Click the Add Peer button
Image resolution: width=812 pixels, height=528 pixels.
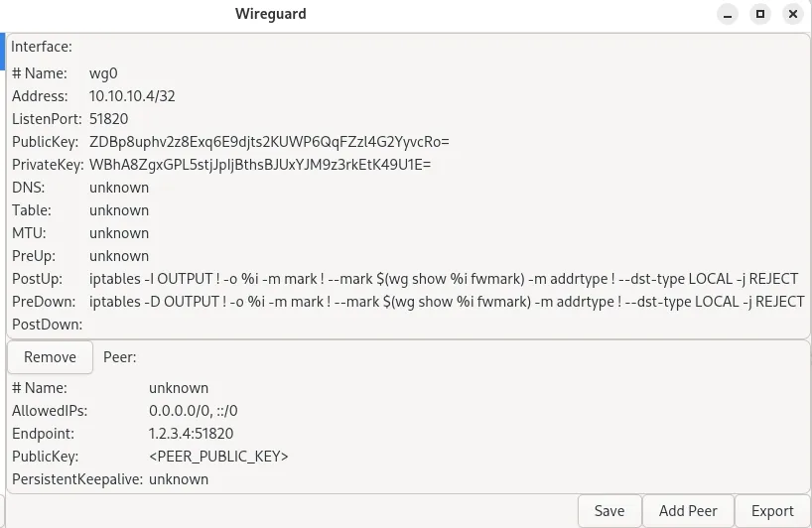pyautogui.click(x=688, y=511)
